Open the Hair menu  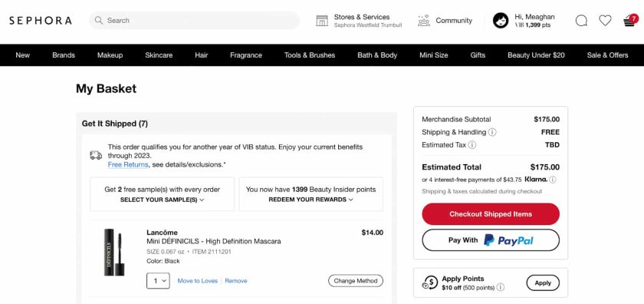coord(201,55)
